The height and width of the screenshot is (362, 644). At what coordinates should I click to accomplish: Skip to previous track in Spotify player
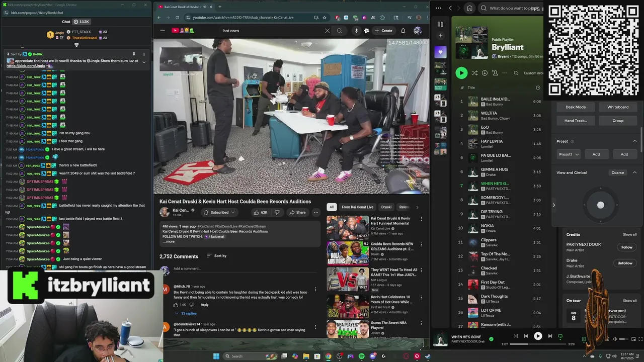[x=526, y=336]
